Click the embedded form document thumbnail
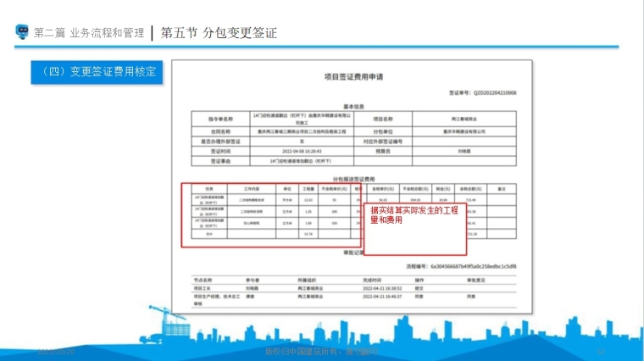The width and height of the screenshot is (644, 361). [x=353, y=188]
